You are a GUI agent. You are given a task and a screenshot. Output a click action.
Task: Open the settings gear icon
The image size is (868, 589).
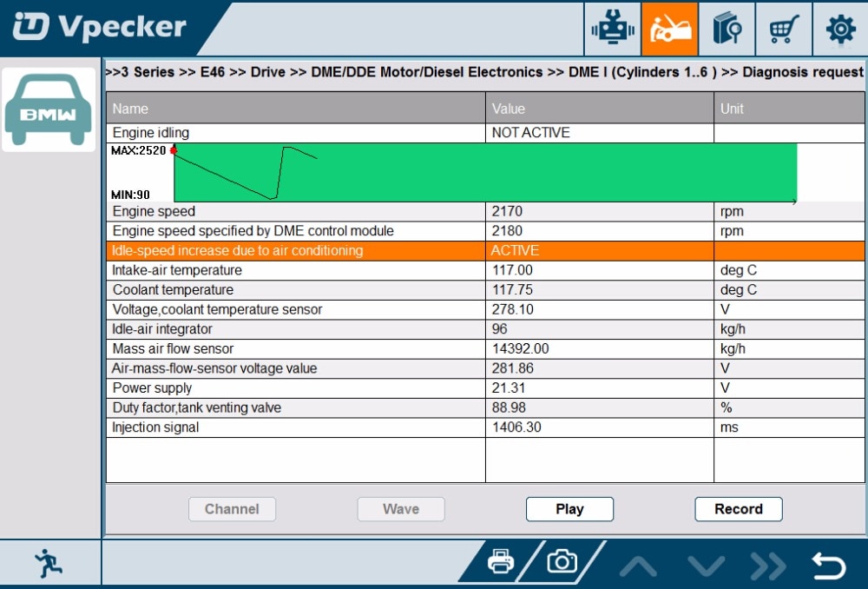point(840,30)
